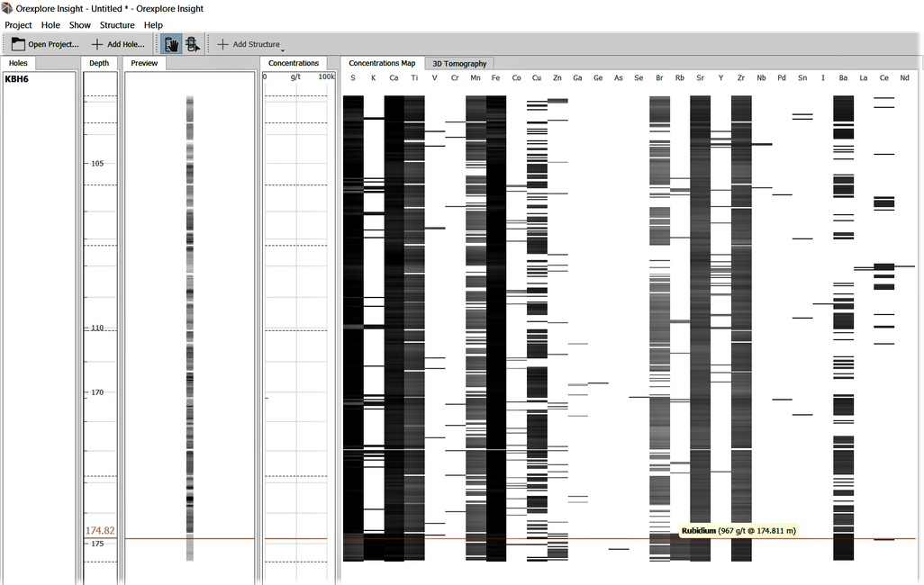Viewport: 924px width, 585px height.
Task: Click the Fe element column header
Action: click(x=495, y=77)
